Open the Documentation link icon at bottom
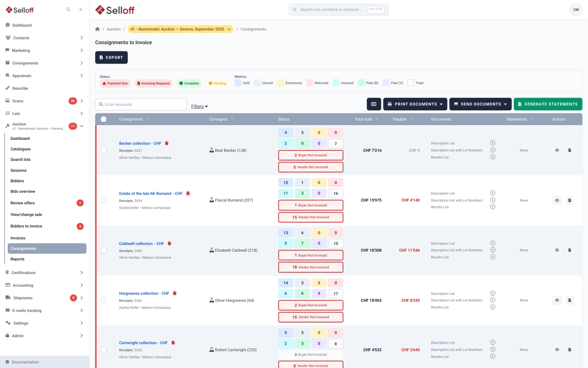The height and width of the screenshot is (368, 588). point(7,362)
